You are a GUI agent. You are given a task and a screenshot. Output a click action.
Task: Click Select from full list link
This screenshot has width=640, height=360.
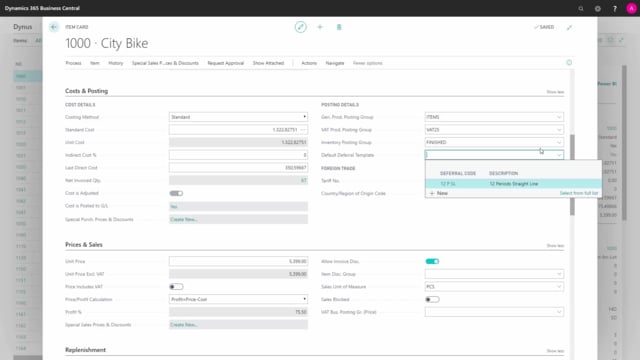[579, 193]
